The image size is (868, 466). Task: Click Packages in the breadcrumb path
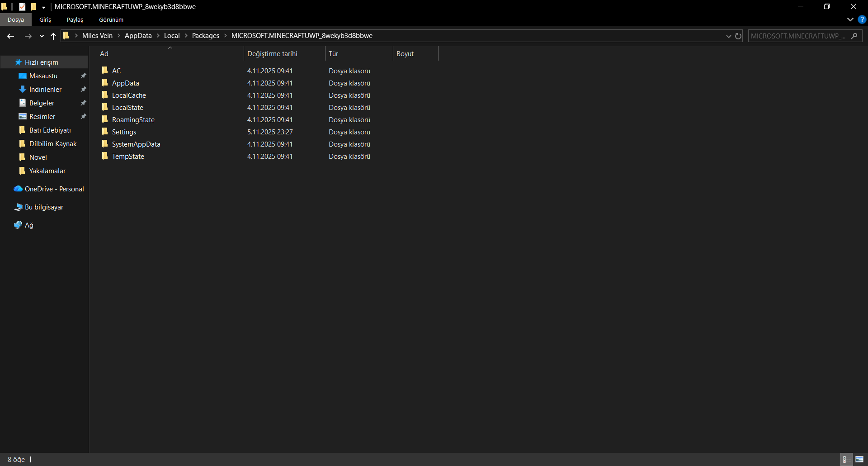click(205, 36)
